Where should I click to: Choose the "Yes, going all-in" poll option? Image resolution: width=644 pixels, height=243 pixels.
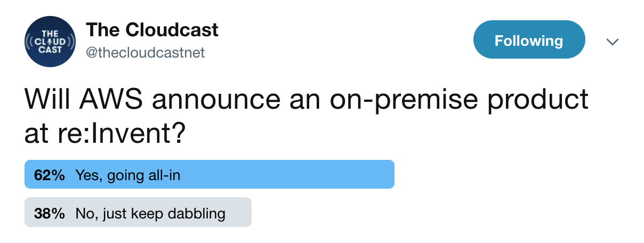point(128,175)
